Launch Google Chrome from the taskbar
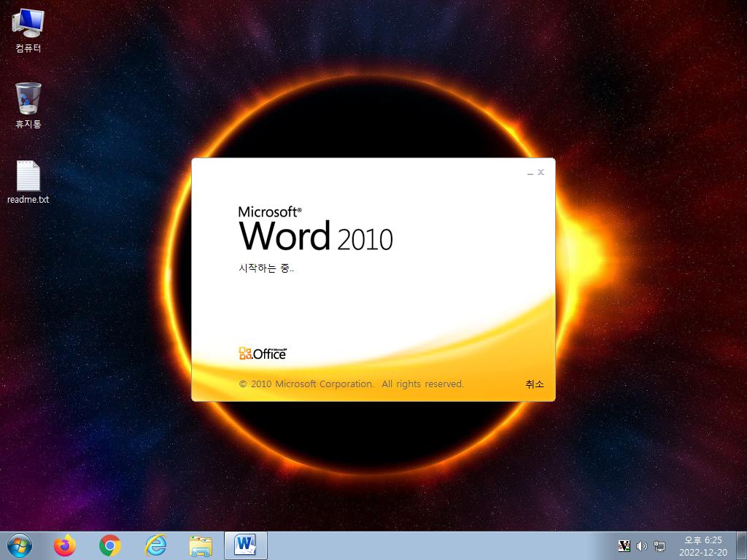The width and height of the screenshot is (747, 560). pyautogui.click(x=110, y=545)
